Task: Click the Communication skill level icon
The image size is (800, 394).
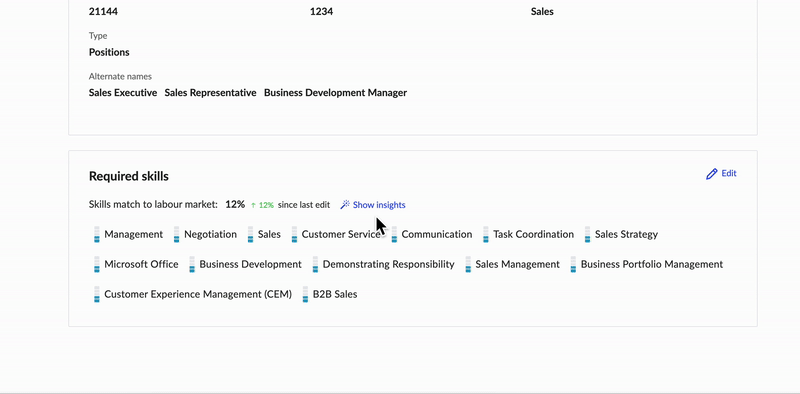Action: [x=394, y=234]
